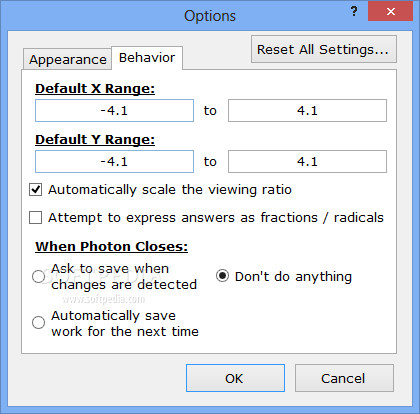Choose Automatically save work for next time
The height and width of the screenshot is (414, 420).
(38, 322)
